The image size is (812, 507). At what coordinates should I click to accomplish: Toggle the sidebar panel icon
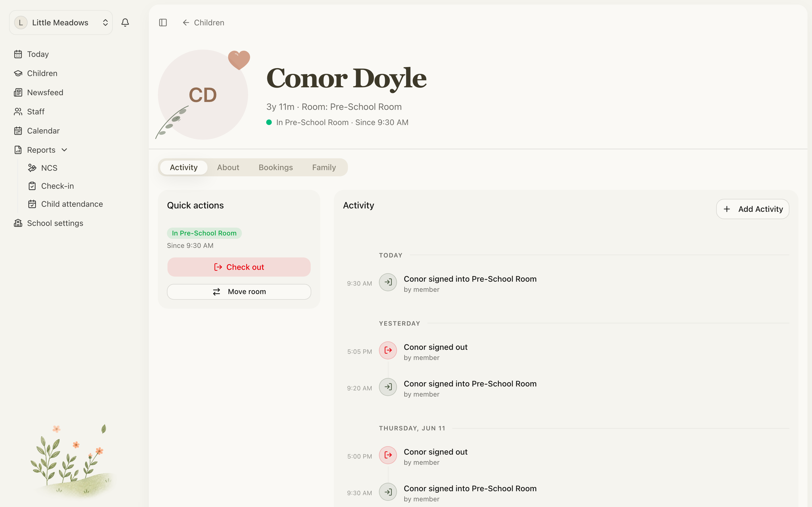click(x=163, y=23)
